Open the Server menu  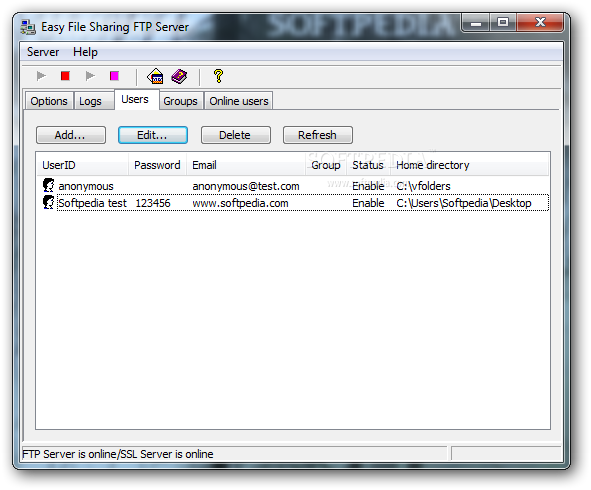(43, 52)
